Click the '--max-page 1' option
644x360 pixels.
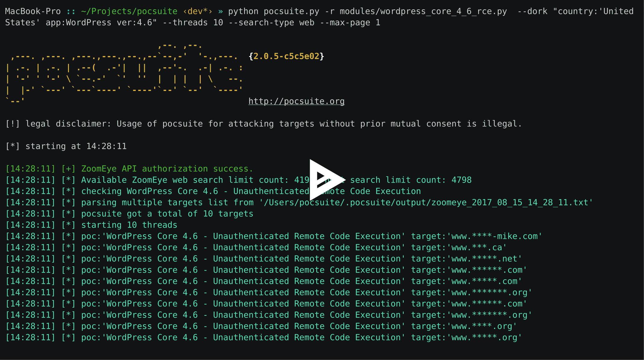350,23
